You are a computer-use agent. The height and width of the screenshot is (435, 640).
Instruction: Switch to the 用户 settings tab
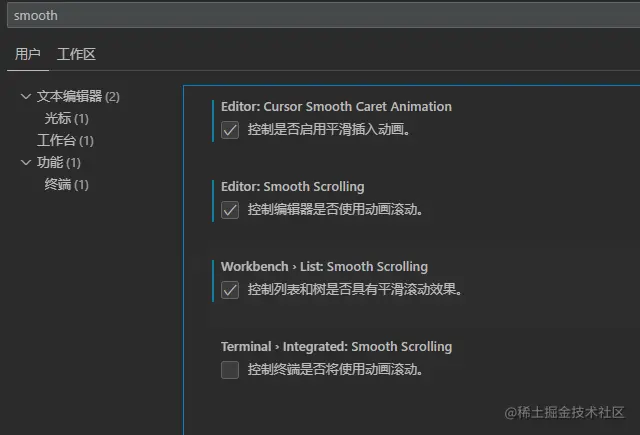point(28,54)
